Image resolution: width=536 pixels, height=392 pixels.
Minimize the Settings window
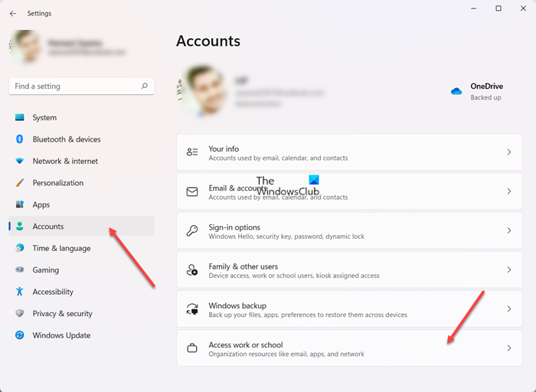pyautogui.click(x=474, y=8)
